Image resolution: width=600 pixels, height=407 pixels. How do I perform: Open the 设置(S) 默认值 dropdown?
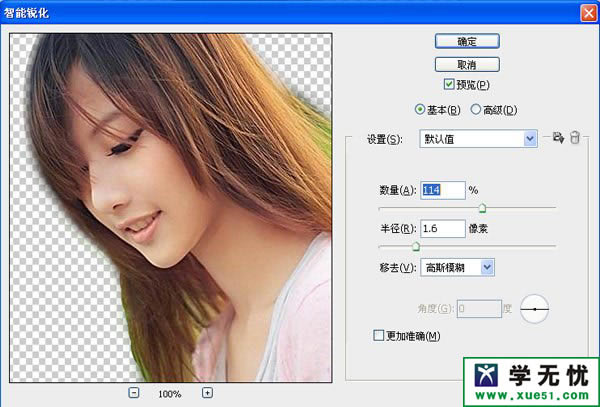click(478, 139)
